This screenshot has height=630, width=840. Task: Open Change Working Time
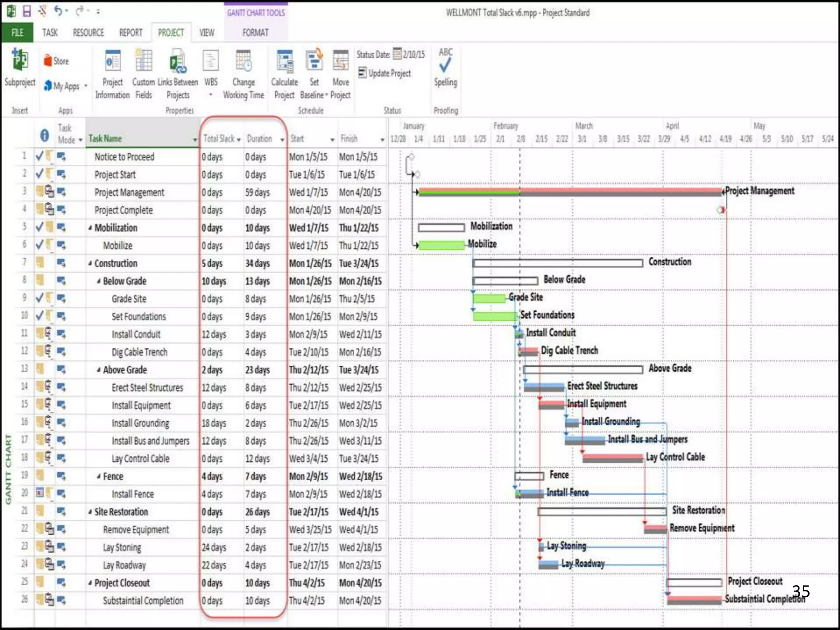click(x=244, y=62)
